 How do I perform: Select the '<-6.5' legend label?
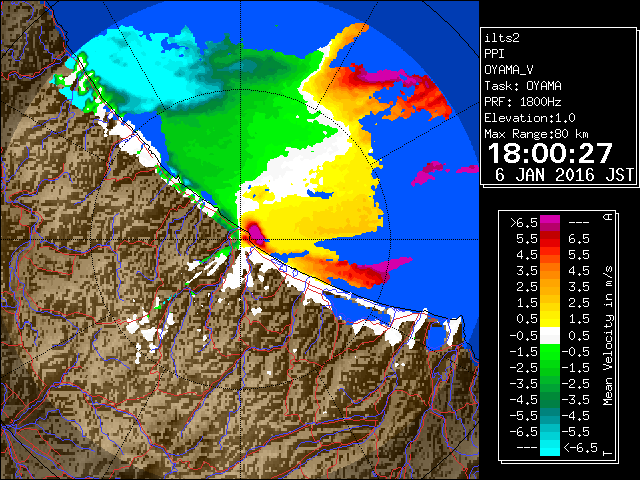pos(580,448)
